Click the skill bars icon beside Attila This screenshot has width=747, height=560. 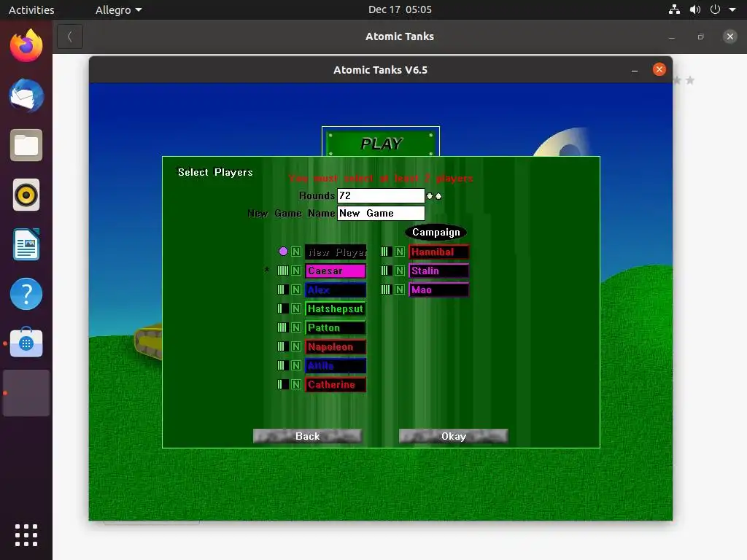point(283,366)
